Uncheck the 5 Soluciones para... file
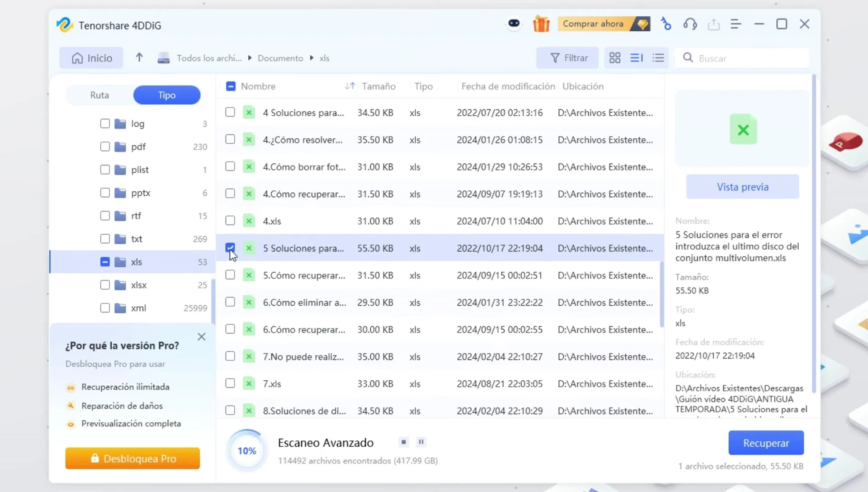 (x=230, y=247)
